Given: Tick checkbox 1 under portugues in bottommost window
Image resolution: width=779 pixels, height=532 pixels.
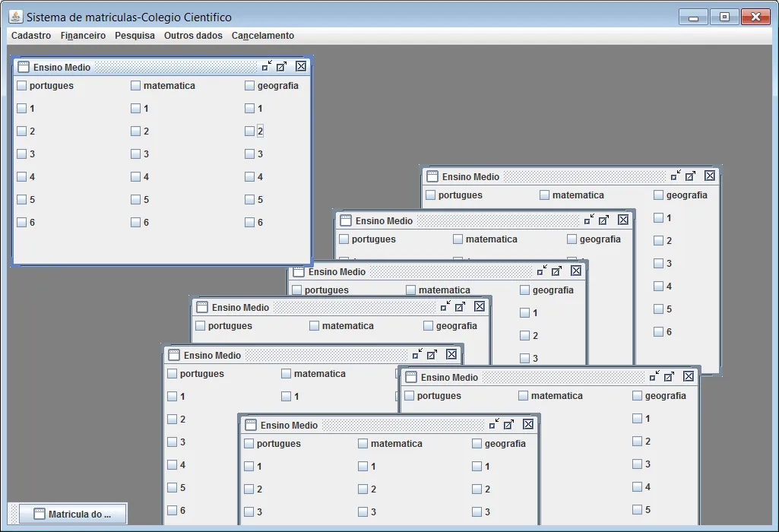Looking at the screenshot, I should 253,467.
